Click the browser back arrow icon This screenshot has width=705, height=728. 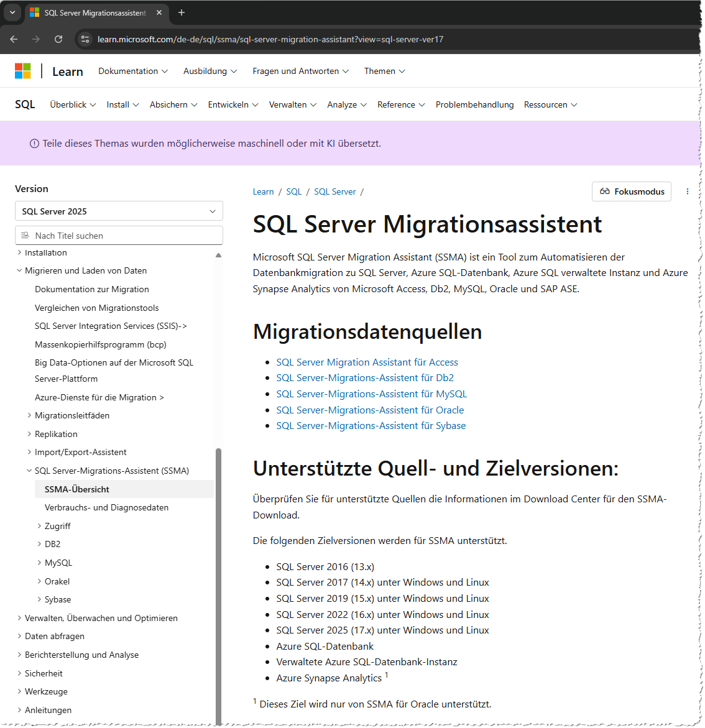[x=14, y=39]
